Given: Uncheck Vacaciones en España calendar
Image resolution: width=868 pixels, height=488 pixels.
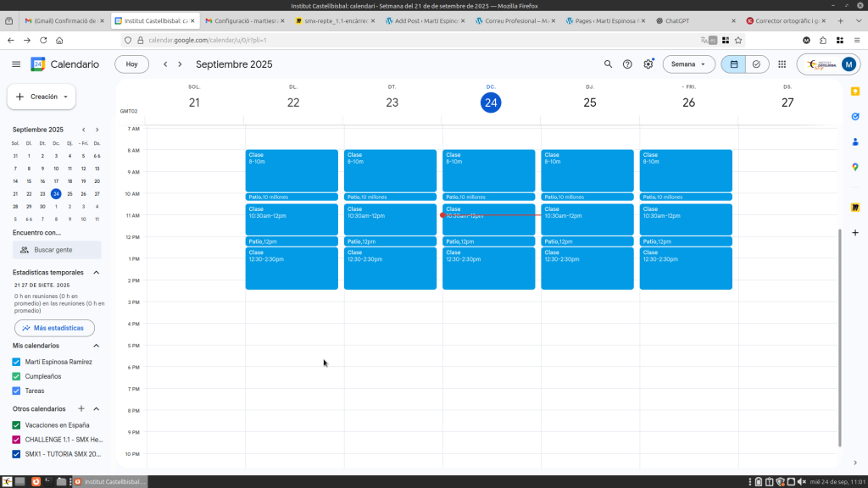Looking at the screenshot, I should (16, 425).
